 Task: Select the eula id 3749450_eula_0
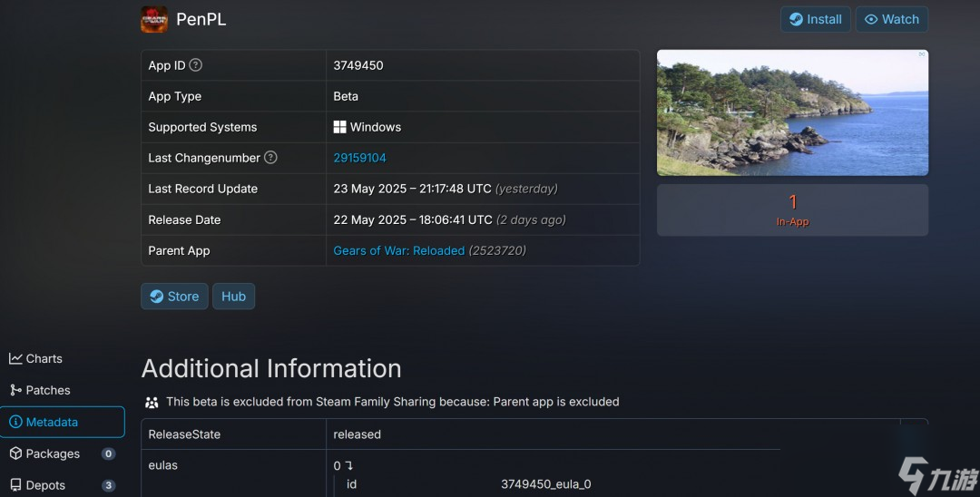coord(545,484)
